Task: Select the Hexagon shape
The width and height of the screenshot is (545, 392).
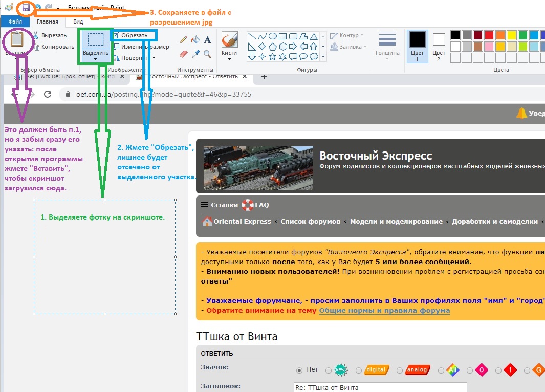Action: [x=283, y=46]
